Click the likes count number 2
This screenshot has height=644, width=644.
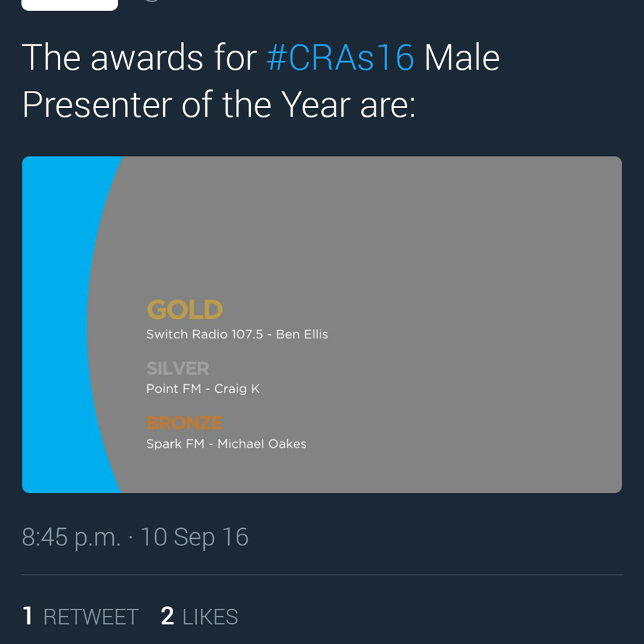tap(167, 616)
